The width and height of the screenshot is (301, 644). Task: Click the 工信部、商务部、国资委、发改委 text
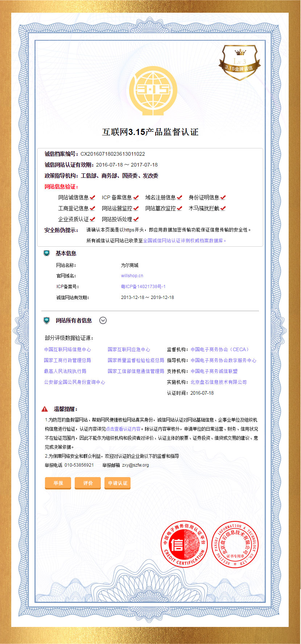[x=119, y=176]
